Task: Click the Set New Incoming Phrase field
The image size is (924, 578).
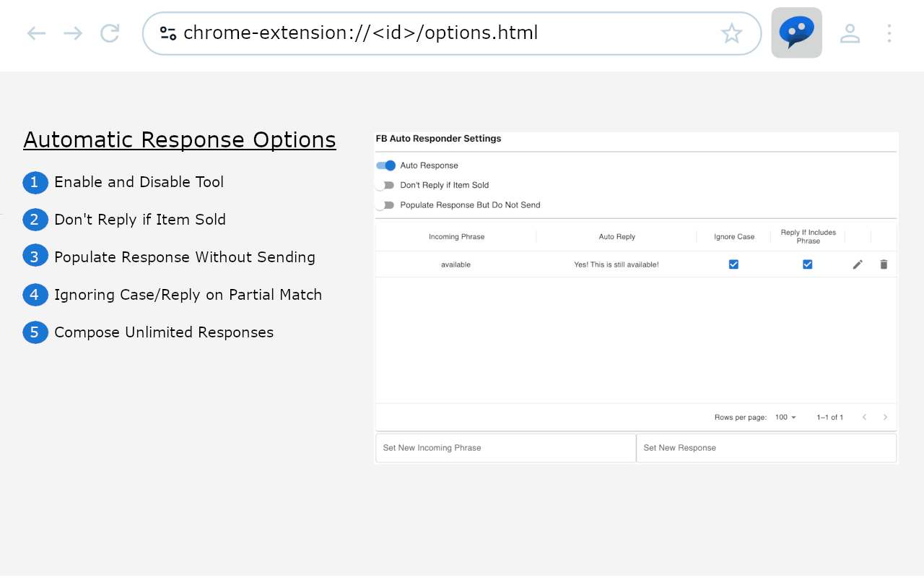Action: point(505,447)
